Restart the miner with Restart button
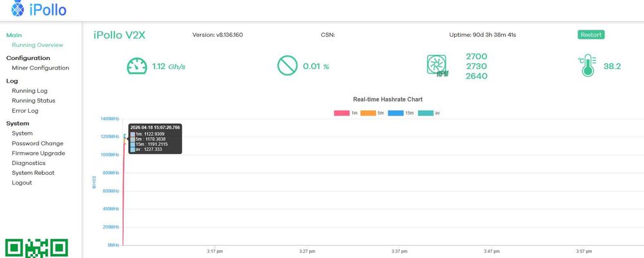This screenshot has height=258, width=644. tap(591, 35)
